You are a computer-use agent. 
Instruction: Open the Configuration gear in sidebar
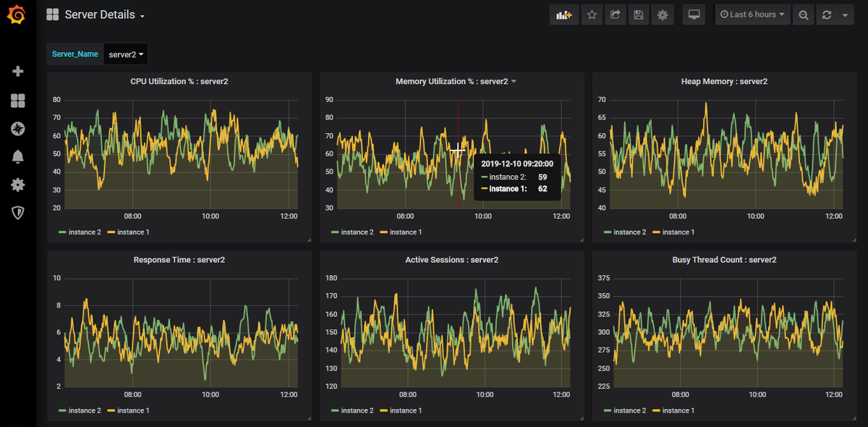coord(18,185)
